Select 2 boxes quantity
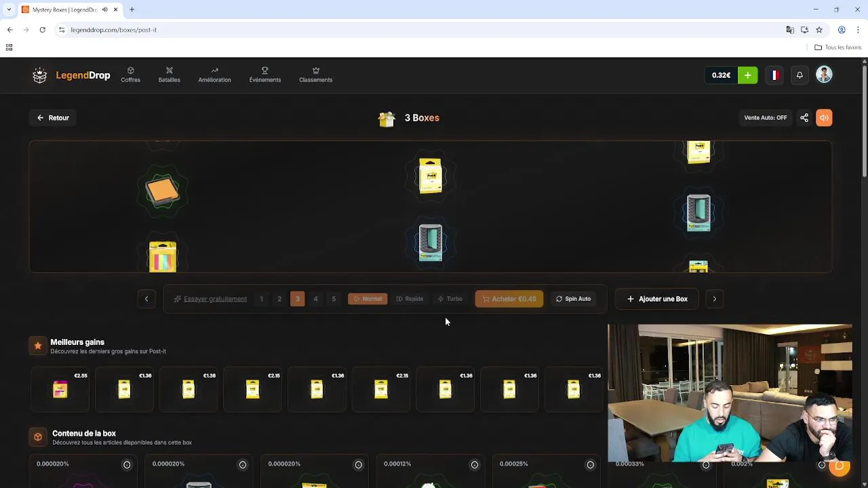Viewport: 868px width, 488px height. 279,299
